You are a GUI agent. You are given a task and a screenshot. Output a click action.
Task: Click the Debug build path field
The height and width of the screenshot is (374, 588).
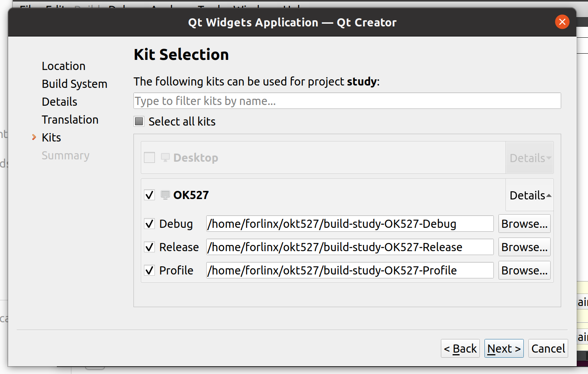pyautogui.click(x=349, y=224)
